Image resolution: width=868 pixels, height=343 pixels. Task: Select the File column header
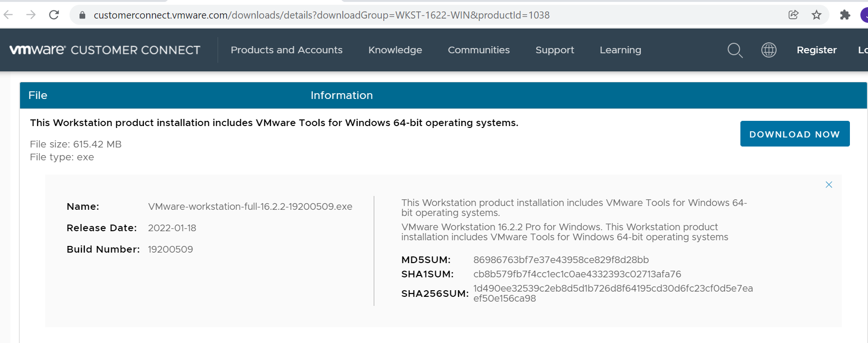click(38, 95)
